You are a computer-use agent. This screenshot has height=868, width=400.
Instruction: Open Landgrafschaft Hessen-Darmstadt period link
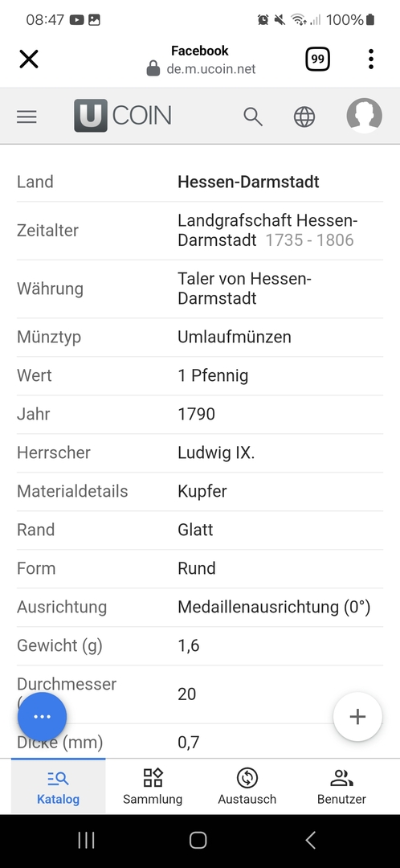(x=267, y=231)
